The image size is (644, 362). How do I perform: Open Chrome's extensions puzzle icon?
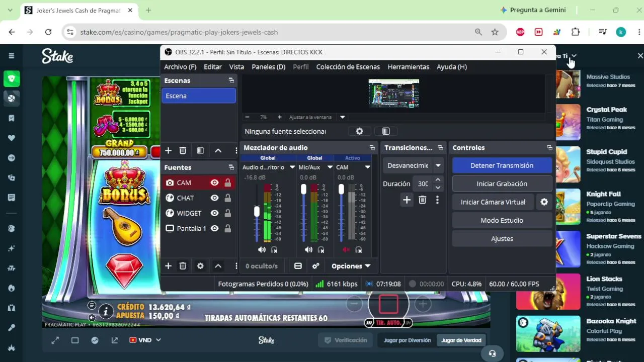click(x=576, y=32)
